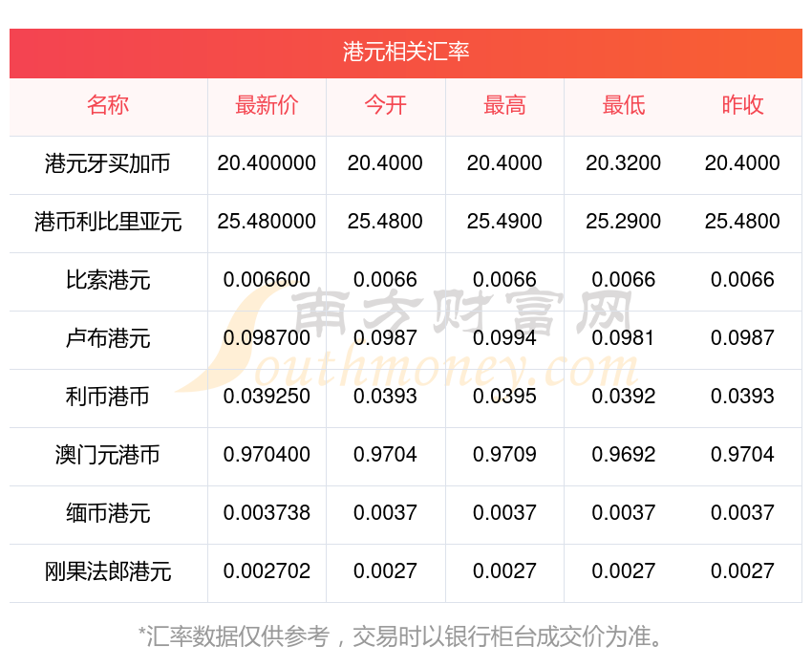Click the latest price 0.003738
Image resolution: width=812 pixels, height=667 pixels.
tap(267, 513)
